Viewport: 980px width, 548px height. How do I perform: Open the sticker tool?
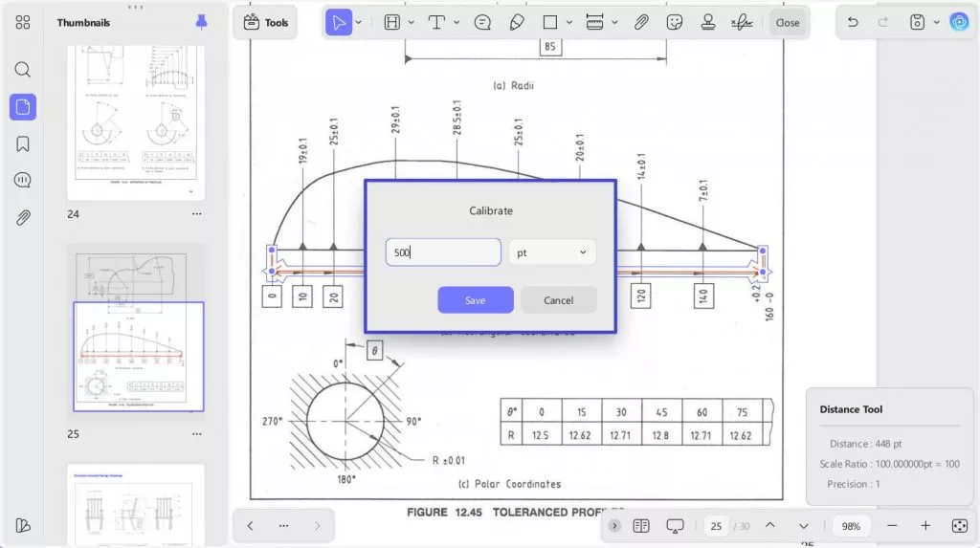675,23
